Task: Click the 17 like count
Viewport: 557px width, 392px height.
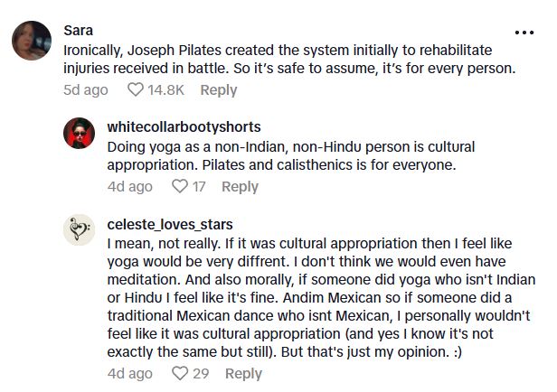Action: tap(199, 187)
